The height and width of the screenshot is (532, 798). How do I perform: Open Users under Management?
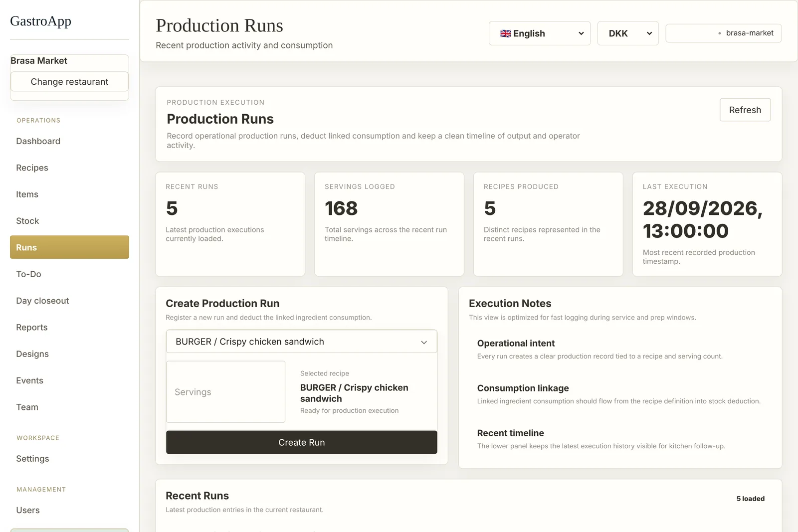point(69,510)
